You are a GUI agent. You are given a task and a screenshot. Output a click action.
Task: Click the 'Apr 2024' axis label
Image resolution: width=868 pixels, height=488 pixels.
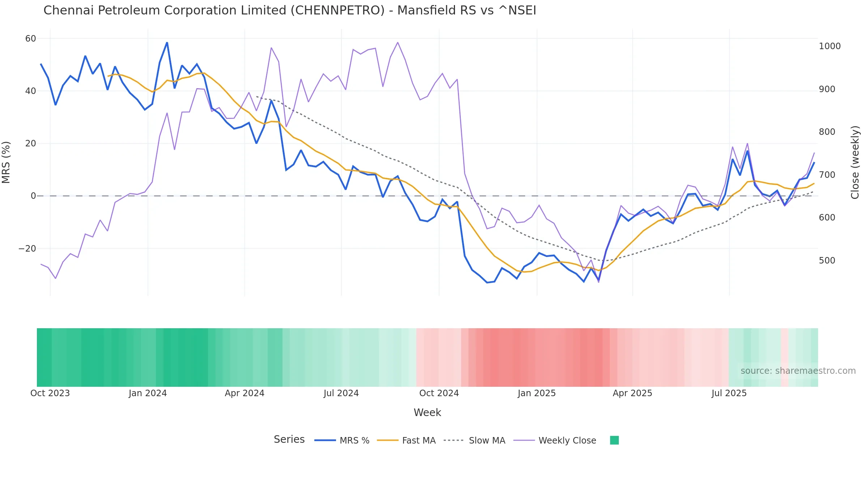[x=244, y=393]
